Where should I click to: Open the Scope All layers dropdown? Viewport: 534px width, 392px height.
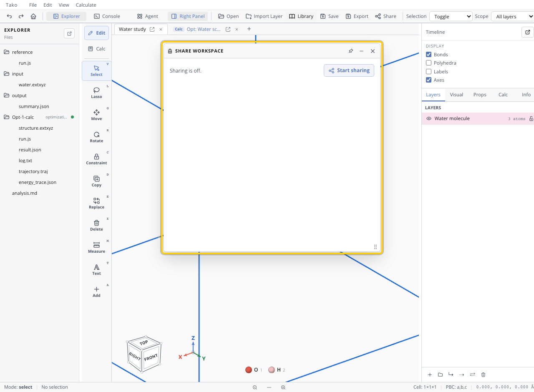(512, 16)
